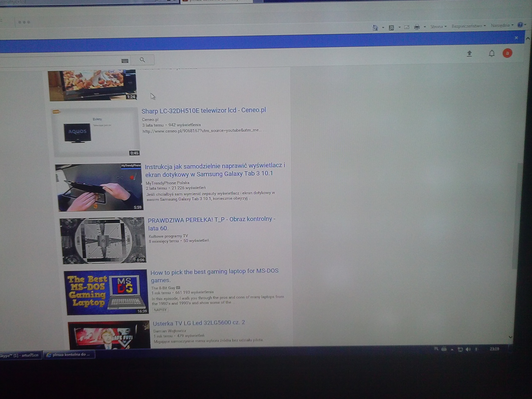
Task: Click the Read mail icon in toolbar
Action: click(x=407, y=27)
